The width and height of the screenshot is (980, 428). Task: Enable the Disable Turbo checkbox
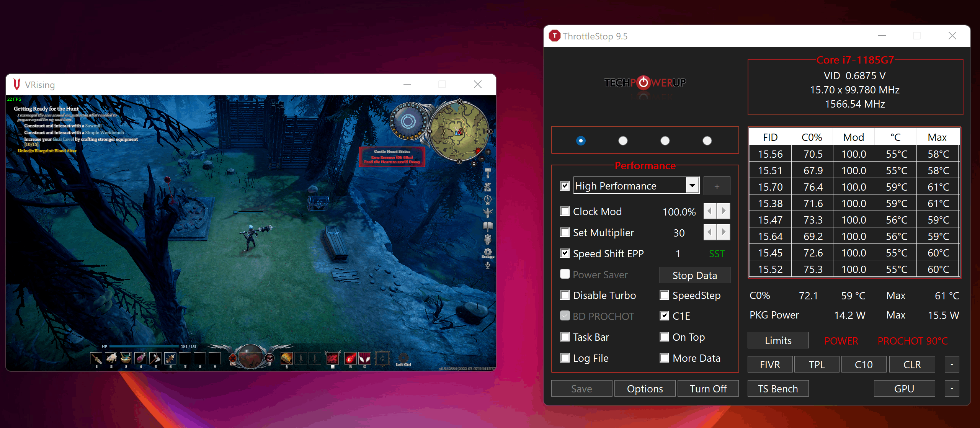[x=565, y=295]
